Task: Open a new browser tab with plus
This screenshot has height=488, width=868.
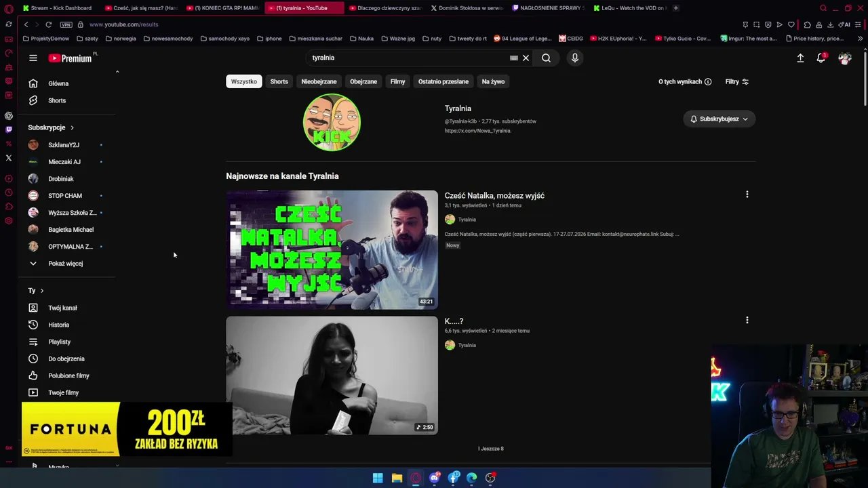Action: (675, 8)
